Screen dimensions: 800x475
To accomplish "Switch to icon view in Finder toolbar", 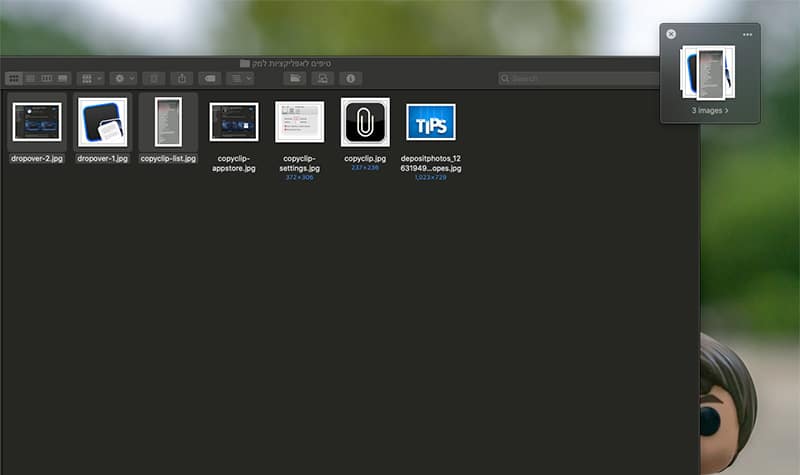I will (x=14, y=78).
